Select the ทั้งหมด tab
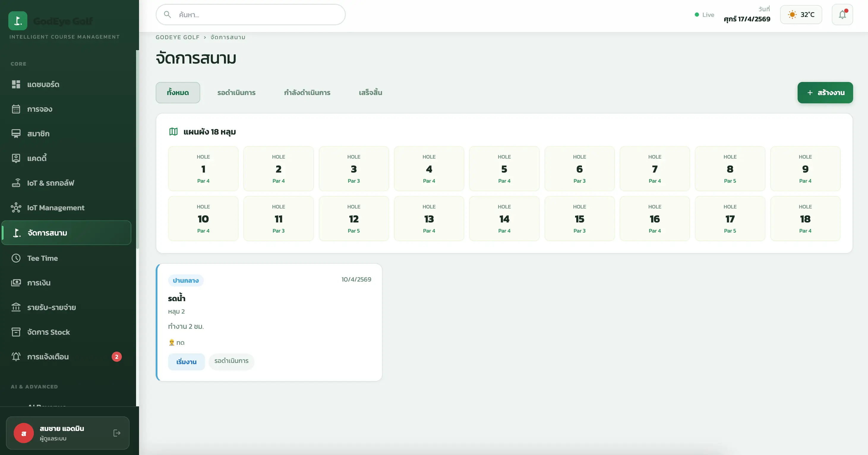Viewport: 868px width, 455px height. (178, 93)
